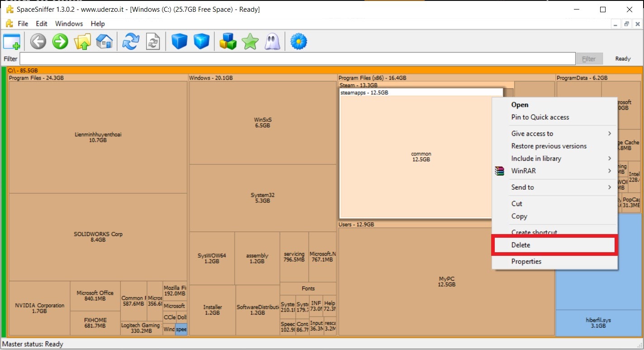Select the assembly 1.2GB block
Viewport: 644px width, 350px height.
pyautogui.click(x=257, y=259)
